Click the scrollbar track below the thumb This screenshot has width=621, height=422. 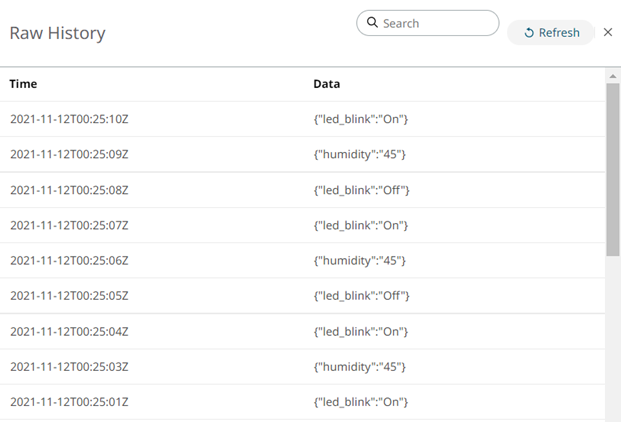coord(613,340)
